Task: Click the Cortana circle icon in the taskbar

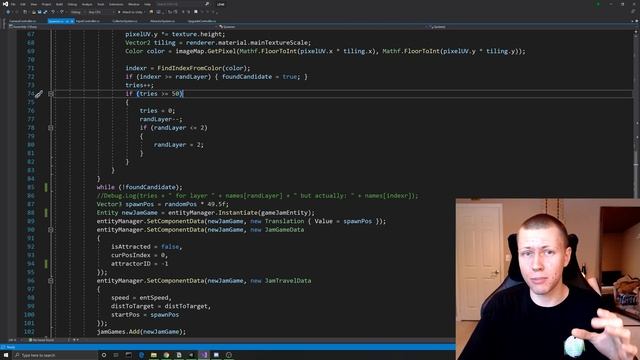Action: click(104, 356)
